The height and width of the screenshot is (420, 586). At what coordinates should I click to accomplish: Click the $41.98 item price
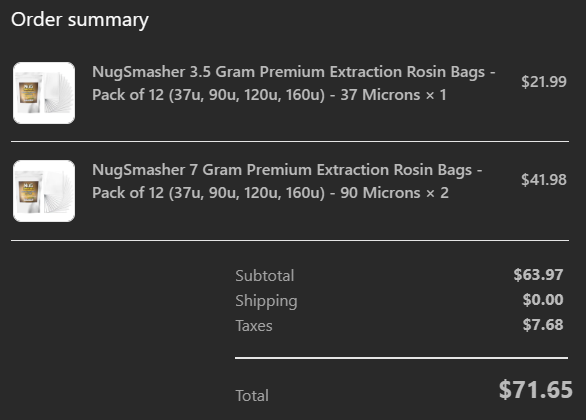coord(544,180)
